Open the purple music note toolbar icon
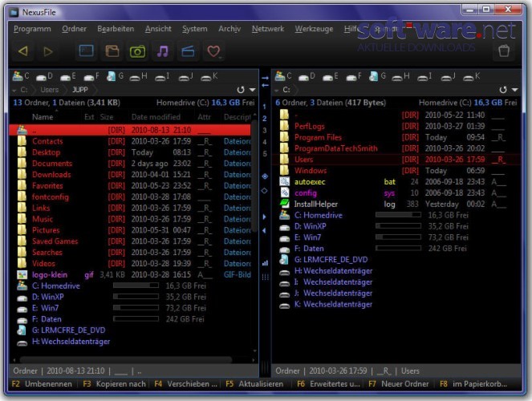 tap(163, 51)
